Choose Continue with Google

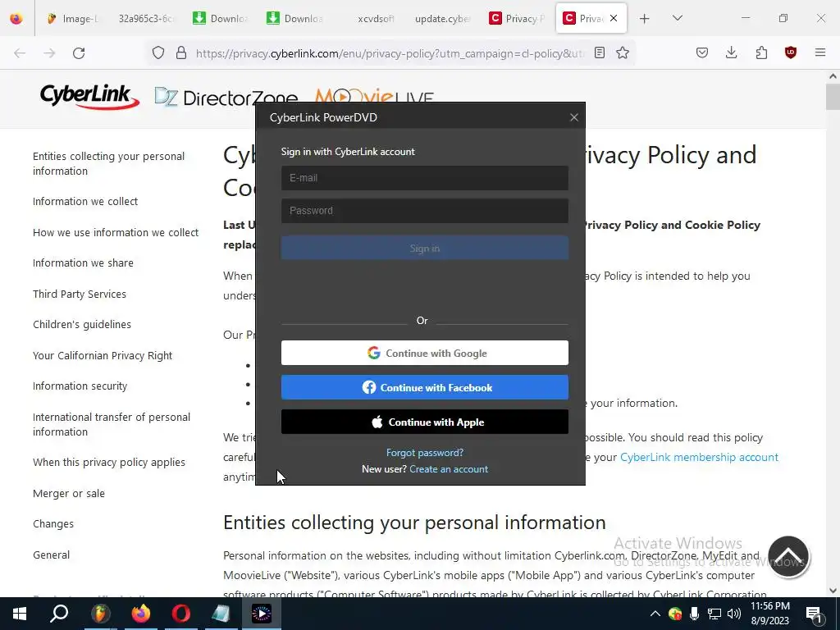coord(424,353)
